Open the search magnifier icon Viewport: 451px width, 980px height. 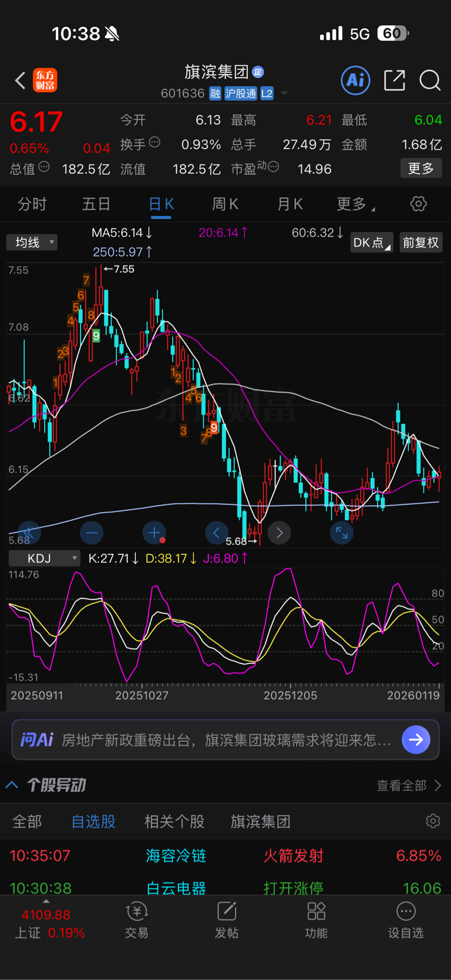[430, 80]
